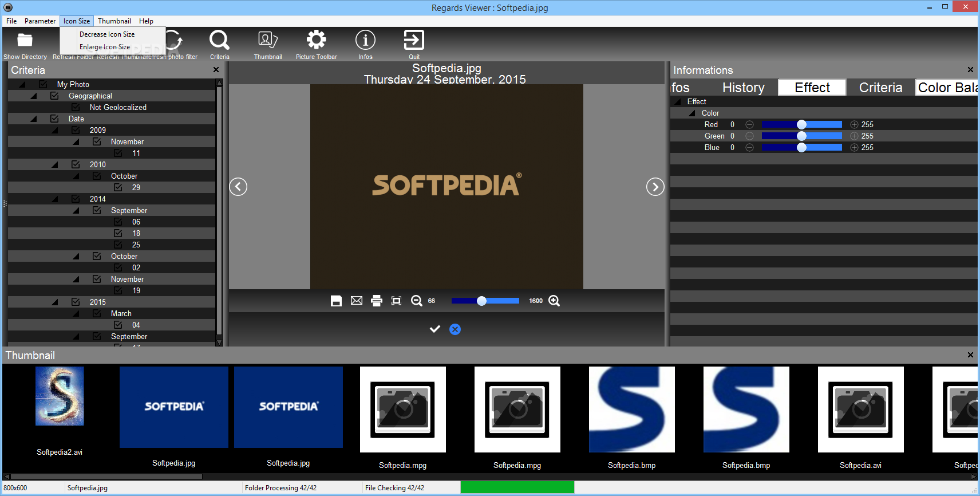
Task: Collapse the Geographical tree node
Action: (x=34, y=96)
